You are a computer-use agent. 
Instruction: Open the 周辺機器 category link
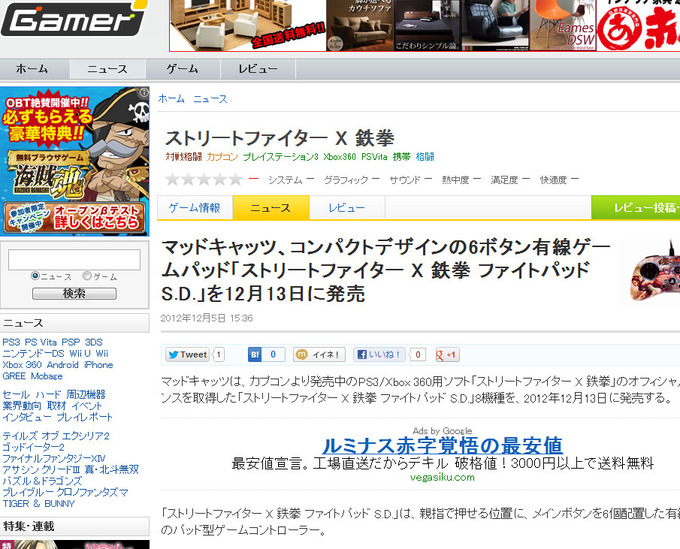(x=86, y=395)
